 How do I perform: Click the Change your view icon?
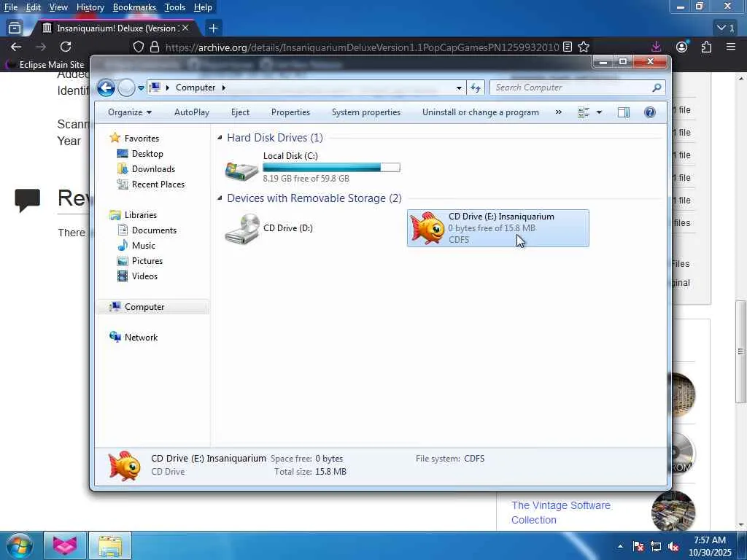(584, 112)
